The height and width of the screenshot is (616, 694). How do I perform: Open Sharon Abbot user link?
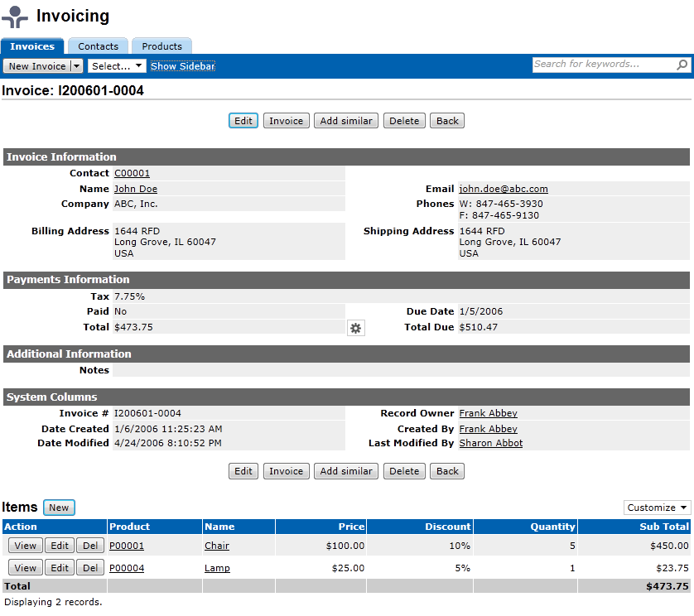(490, 443)
